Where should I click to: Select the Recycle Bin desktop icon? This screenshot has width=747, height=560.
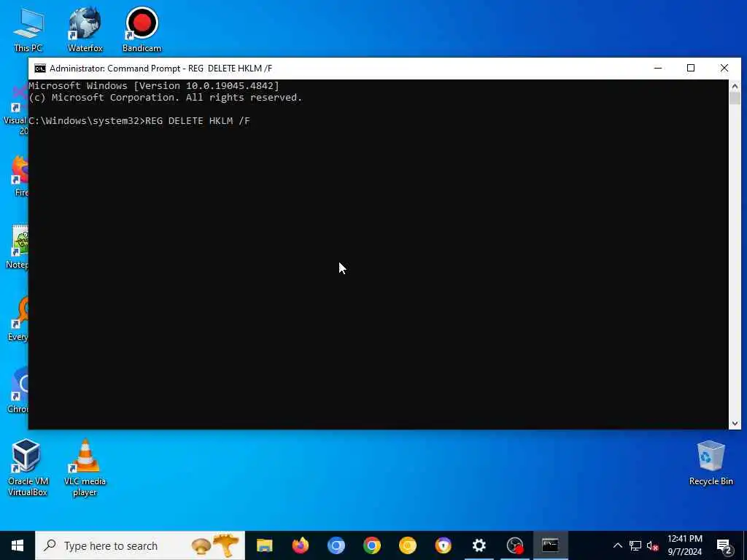coord(711,463)
